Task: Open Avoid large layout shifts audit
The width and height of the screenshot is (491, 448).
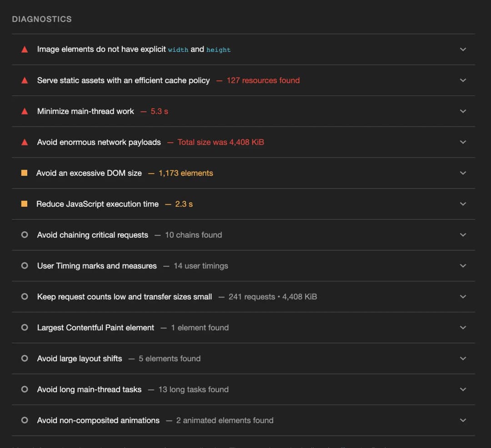Action: [x=80, y=358]
